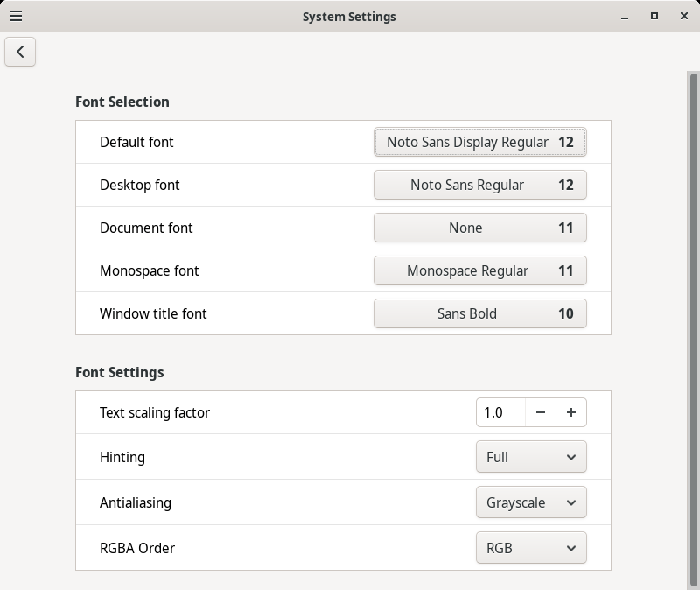Viewport: 700px width, 590px height.
Task: Click the Text scaling factor label
Action: point(155,412)
